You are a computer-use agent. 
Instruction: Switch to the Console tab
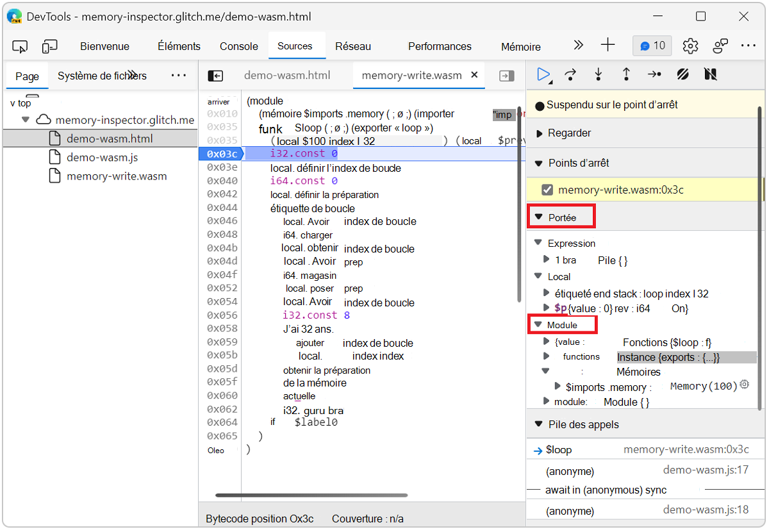click(x=238, y=46)
